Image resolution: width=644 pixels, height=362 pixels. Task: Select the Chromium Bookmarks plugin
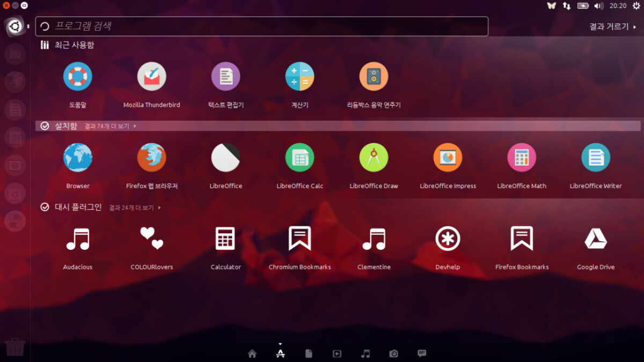(300, 239)
